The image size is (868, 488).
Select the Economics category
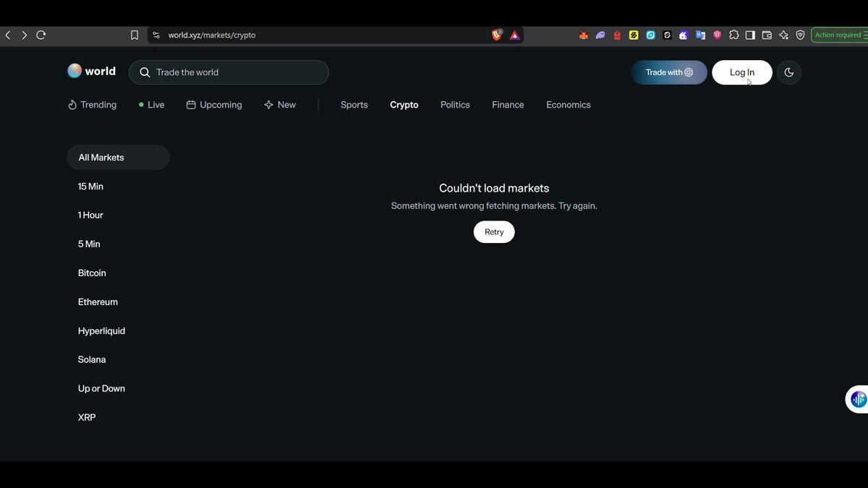coord(569,105)
